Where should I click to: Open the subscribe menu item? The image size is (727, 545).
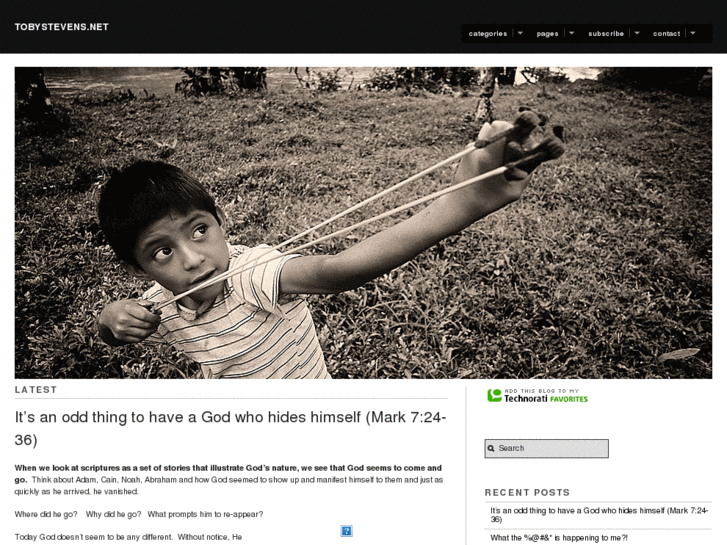[x=606, y=33]
